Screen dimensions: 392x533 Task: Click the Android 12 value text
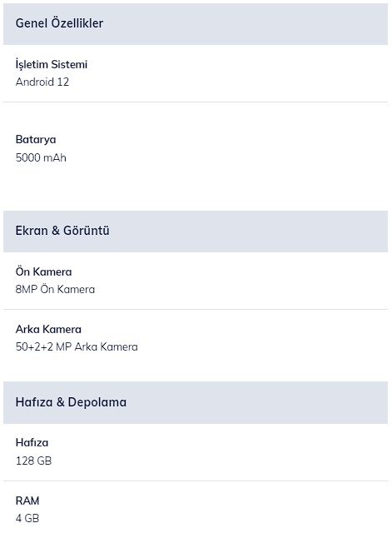pyautogui.click(x=42, y=82)
